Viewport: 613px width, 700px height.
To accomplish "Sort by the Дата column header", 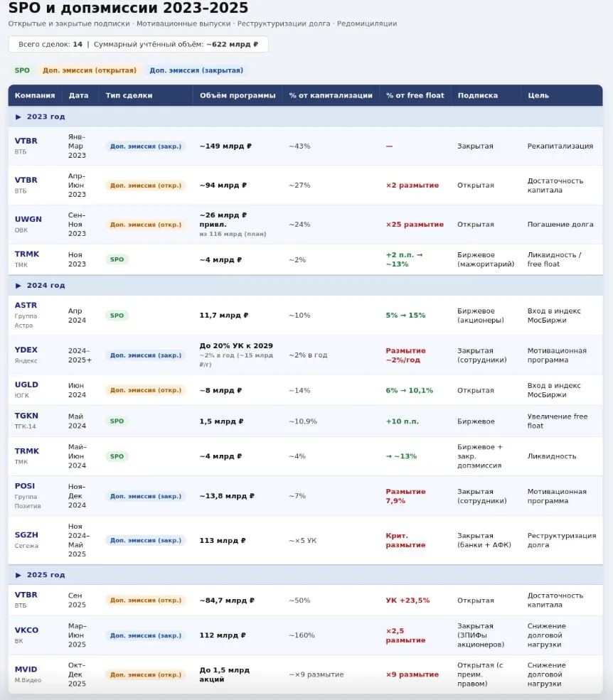I will point(78,95).
